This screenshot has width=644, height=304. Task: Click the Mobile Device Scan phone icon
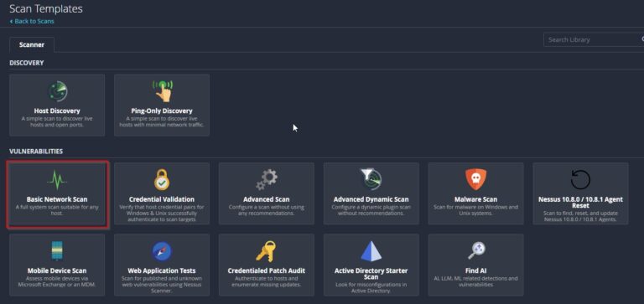coord(57,251)
